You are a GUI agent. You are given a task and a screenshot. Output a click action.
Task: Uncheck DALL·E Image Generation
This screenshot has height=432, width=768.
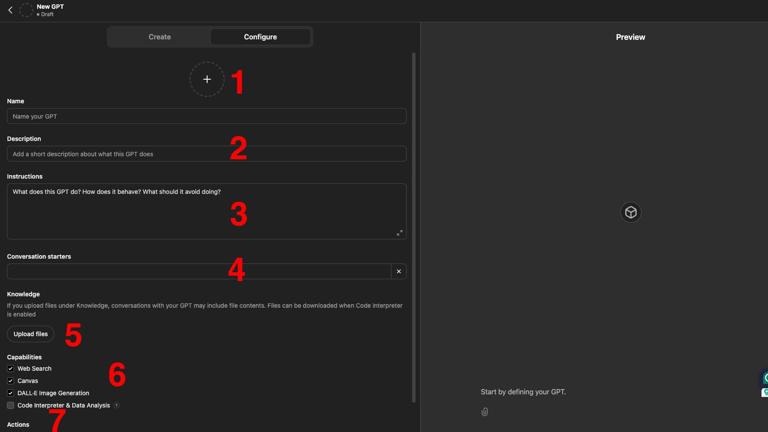11,393
